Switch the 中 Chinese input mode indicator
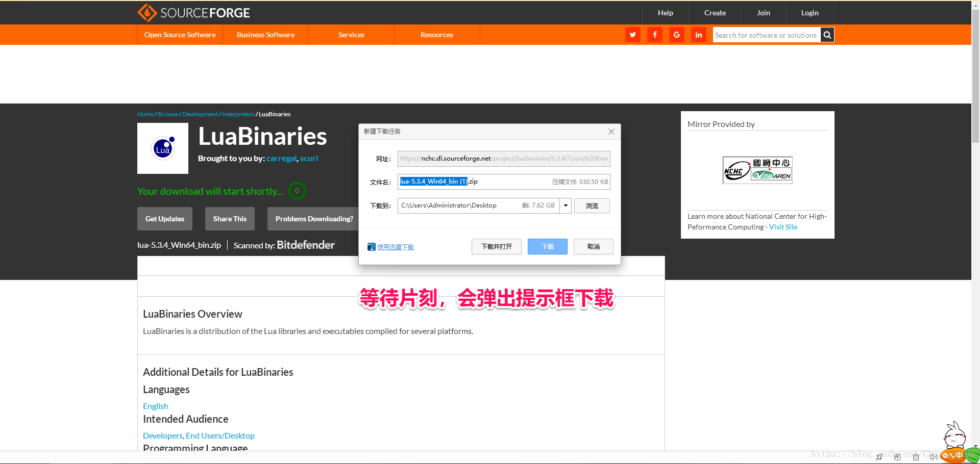 click(x=959, y=455)
